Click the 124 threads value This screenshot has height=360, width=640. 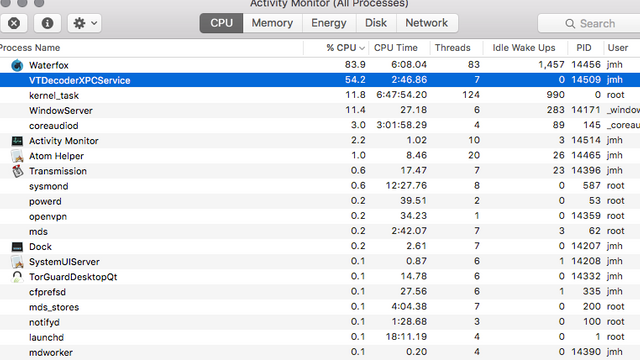(x=471, y=95)
